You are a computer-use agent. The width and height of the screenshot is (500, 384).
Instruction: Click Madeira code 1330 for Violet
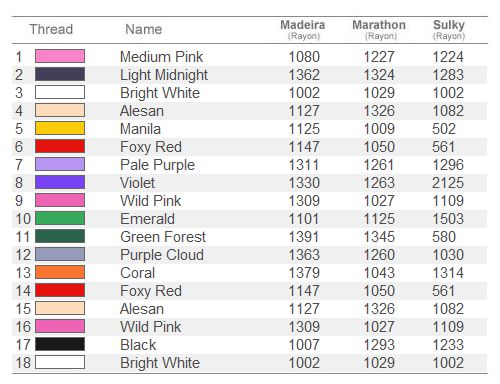[x=304, y=183]
